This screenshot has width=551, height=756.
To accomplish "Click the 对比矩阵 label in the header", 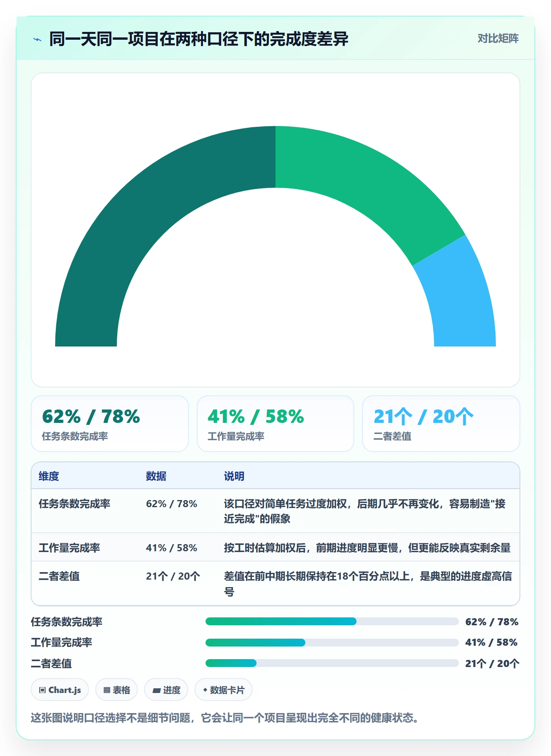I will (x=498, y=39).
